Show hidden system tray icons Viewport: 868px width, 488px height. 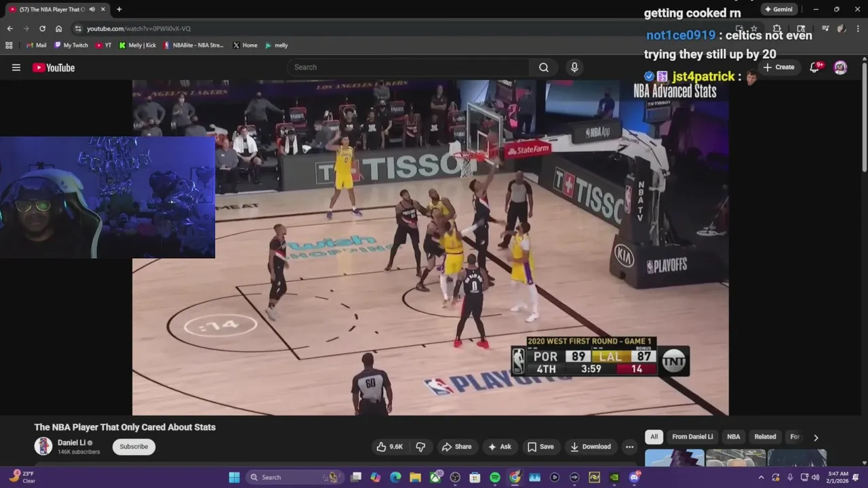pos(761,477)
